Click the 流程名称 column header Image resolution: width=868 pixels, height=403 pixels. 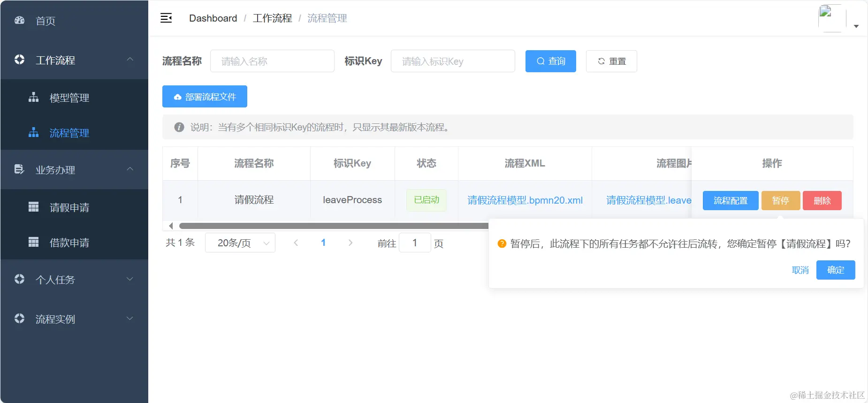click(x=254, y=163)
